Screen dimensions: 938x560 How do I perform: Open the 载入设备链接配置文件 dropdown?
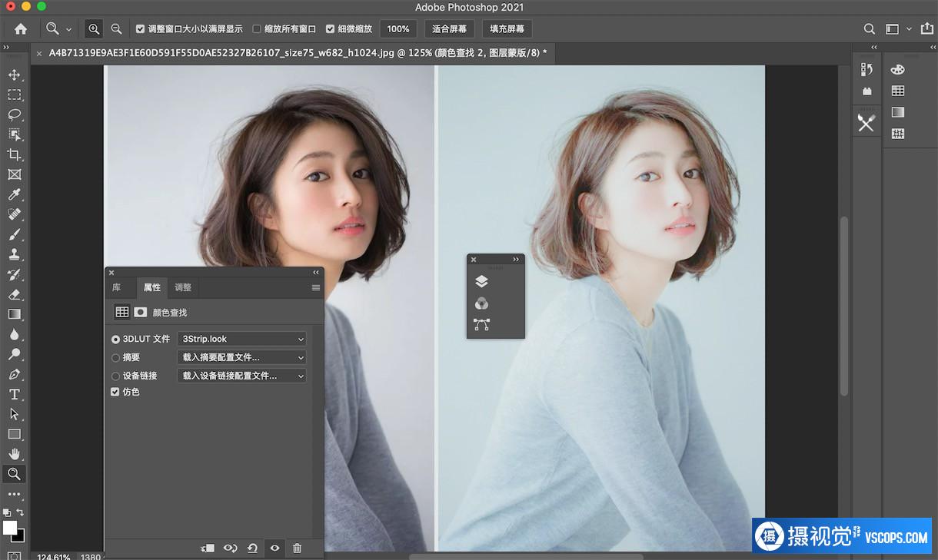(x=241, y=376)
